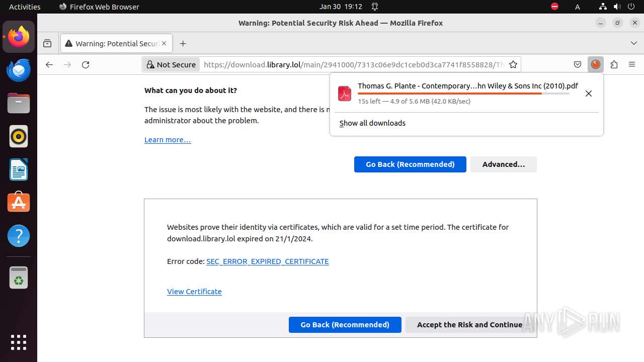Open the Firefox Web Browser app menu

pyautogui.click(x=99, y=7)
